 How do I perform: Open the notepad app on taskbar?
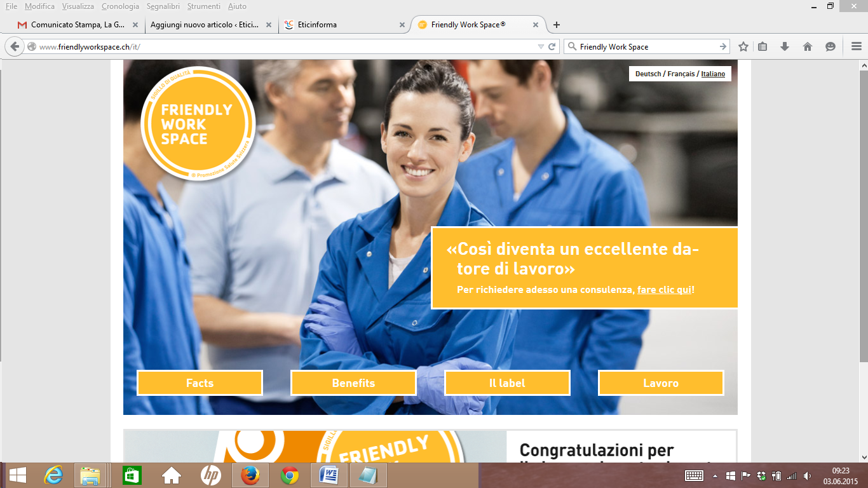click(x=369, y=475)
